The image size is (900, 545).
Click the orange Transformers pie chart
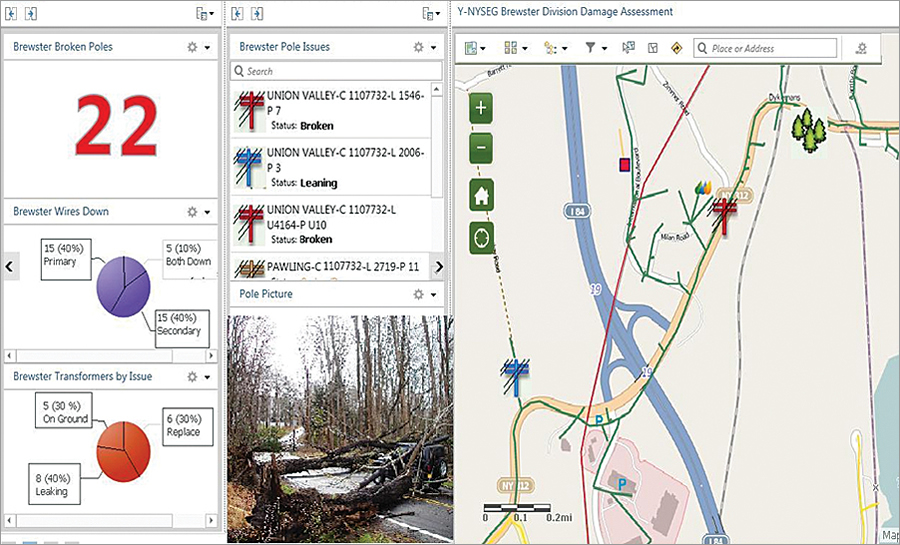point(123,451)
